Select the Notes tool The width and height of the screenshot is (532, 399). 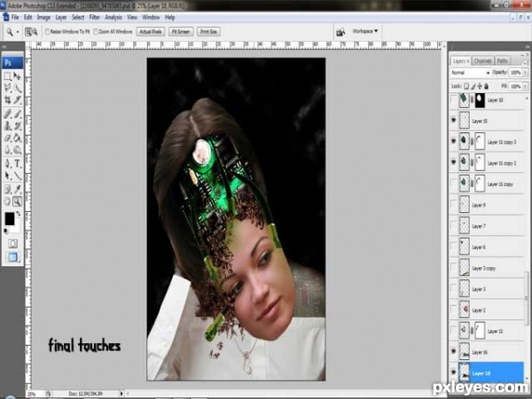coord(7,189)
